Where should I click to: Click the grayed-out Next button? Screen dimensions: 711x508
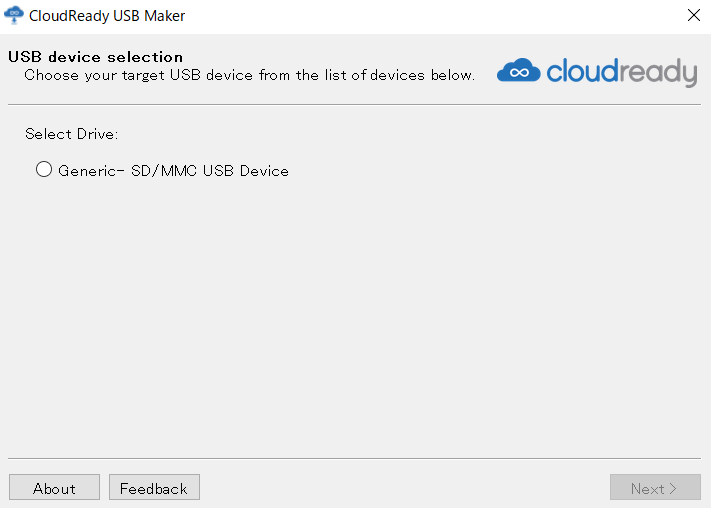click(655, 487)
